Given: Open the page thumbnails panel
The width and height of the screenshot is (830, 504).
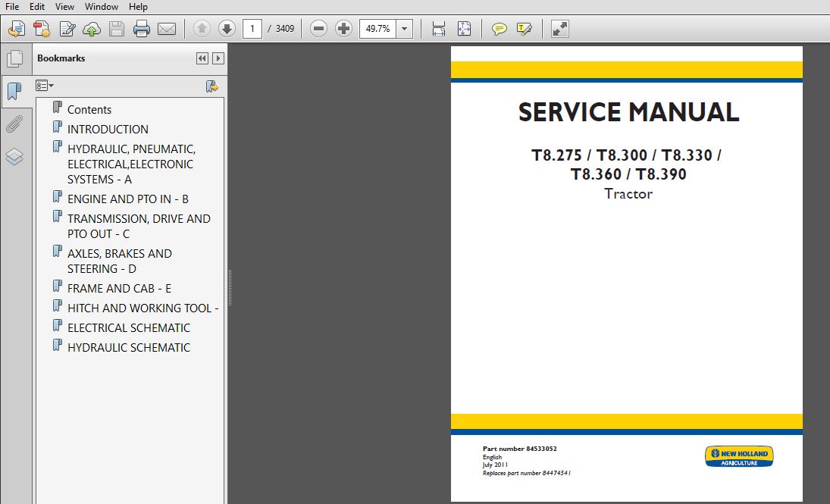Looking at the screenshot, I should (15, 58).
